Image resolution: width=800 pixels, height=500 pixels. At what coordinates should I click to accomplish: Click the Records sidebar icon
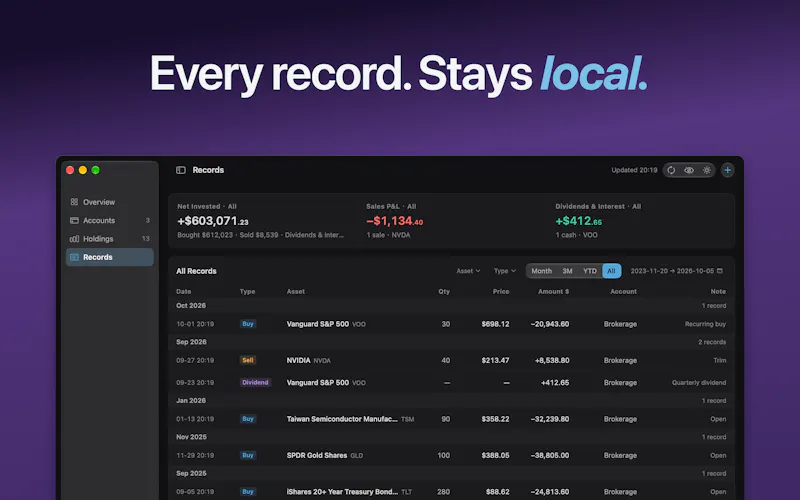(x=74, y=257)
